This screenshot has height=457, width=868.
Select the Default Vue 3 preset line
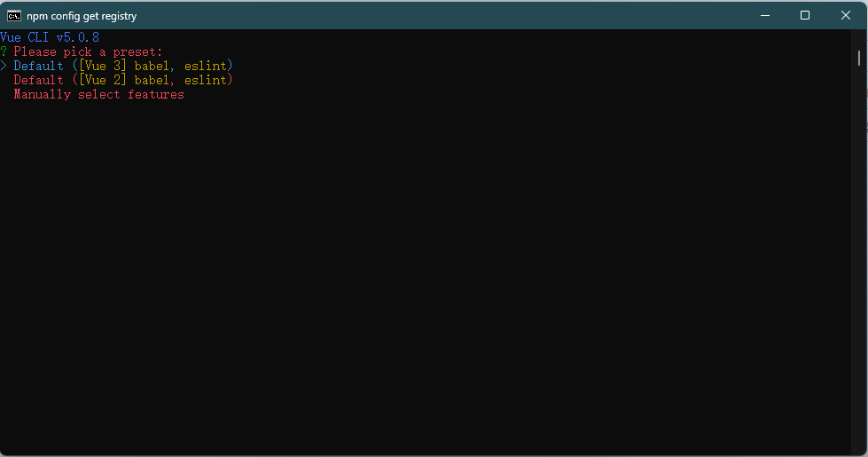coord(123,66)
